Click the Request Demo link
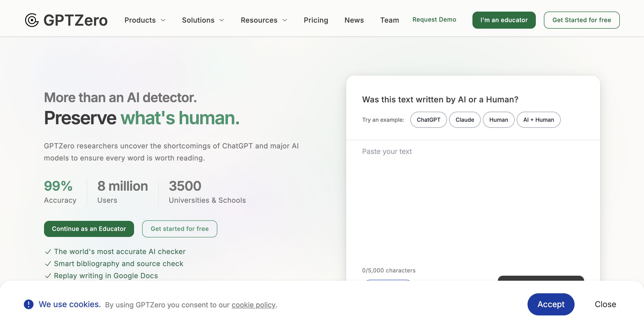Viewport: 644px width, 328px height. point(434,20)
